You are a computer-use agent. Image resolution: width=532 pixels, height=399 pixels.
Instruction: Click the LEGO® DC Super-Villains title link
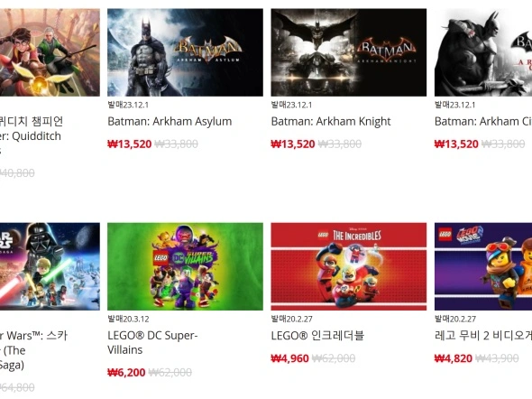click(152, 342)
